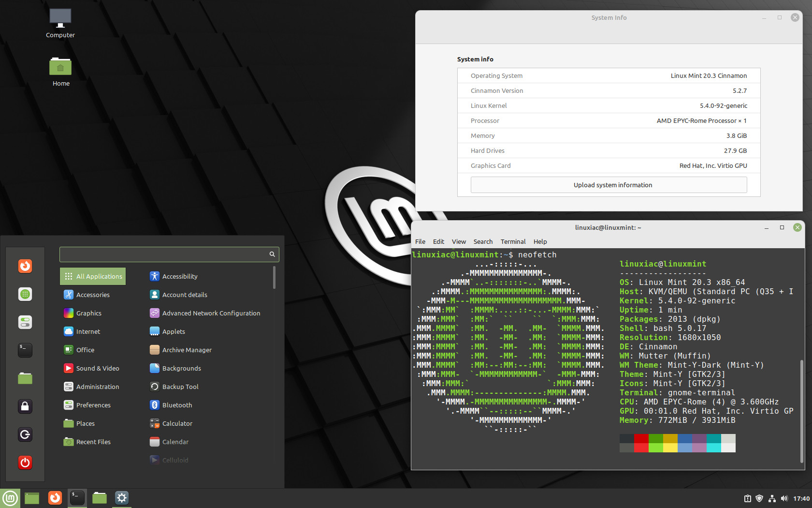
Task: Click the application list scrollbar
Action: (x=274, y=278)
